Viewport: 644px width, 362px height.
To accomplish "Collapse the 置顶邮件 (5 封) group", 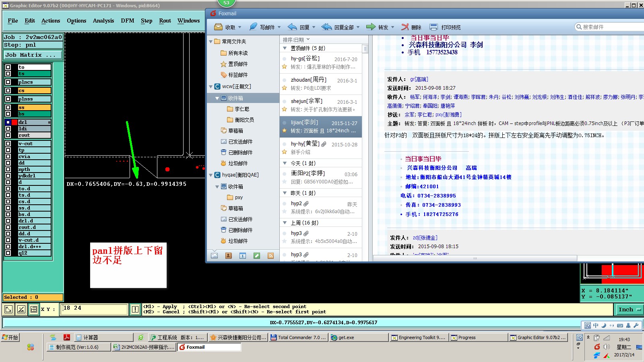I will (x=285, y=48).
